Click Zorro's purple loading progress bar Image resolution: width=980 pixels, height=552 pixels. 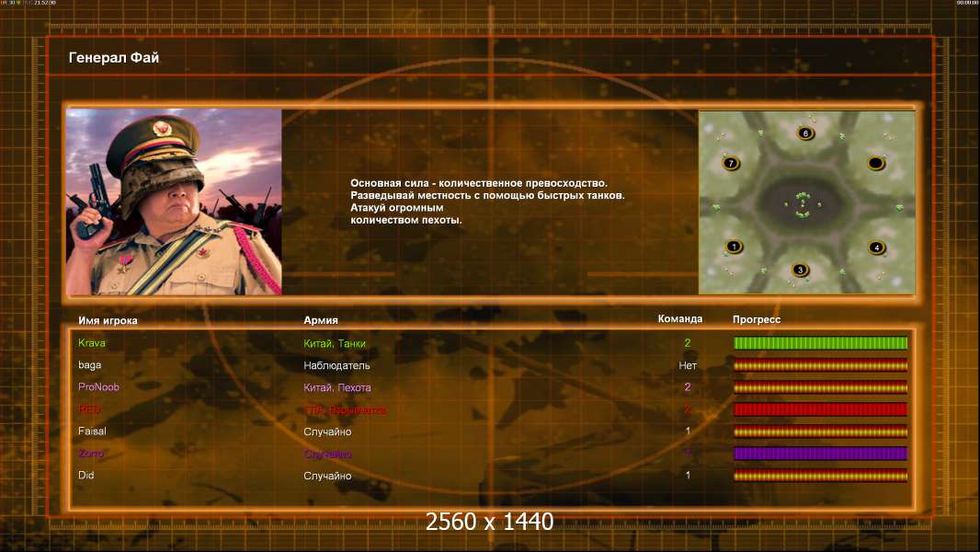820,454
